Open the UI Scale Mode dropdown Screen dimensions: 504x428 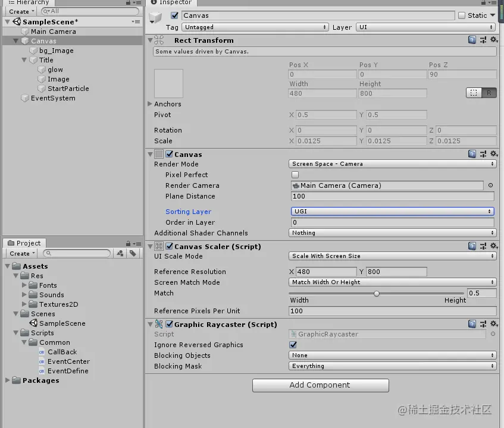tap(393, 256)
